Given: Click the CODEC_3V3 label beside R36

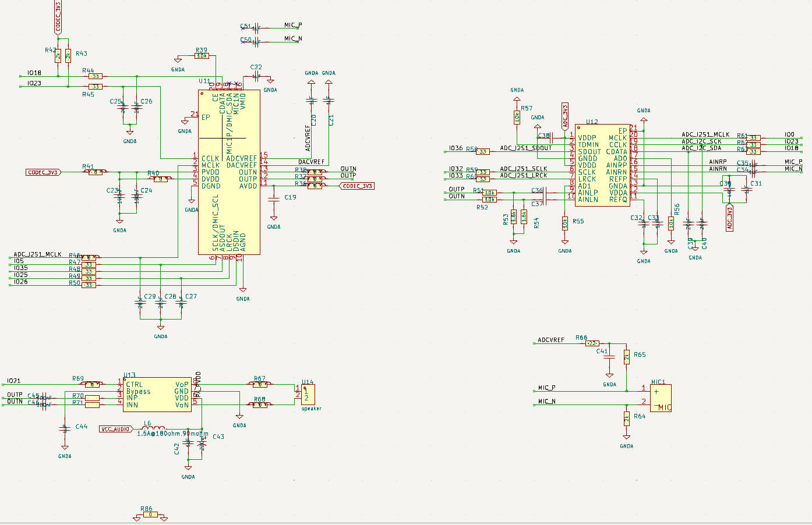Looking at the screenshot, I should (x=356, y=186).
